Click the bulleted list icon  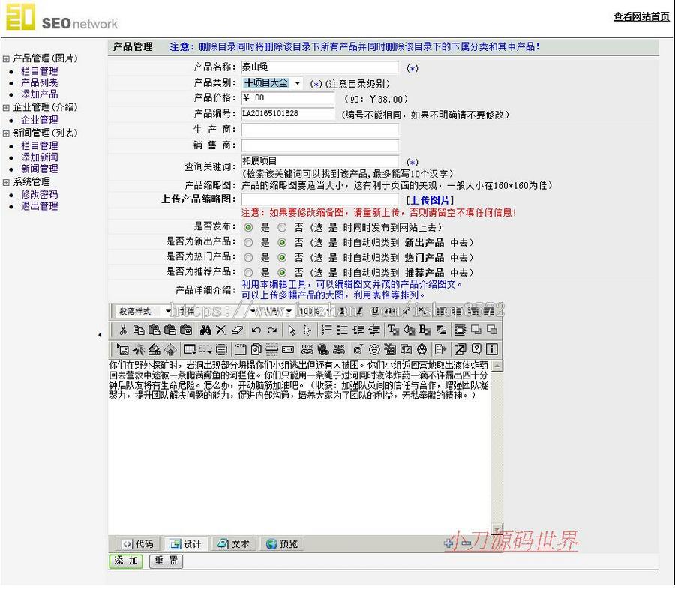(x=342, y=330)
